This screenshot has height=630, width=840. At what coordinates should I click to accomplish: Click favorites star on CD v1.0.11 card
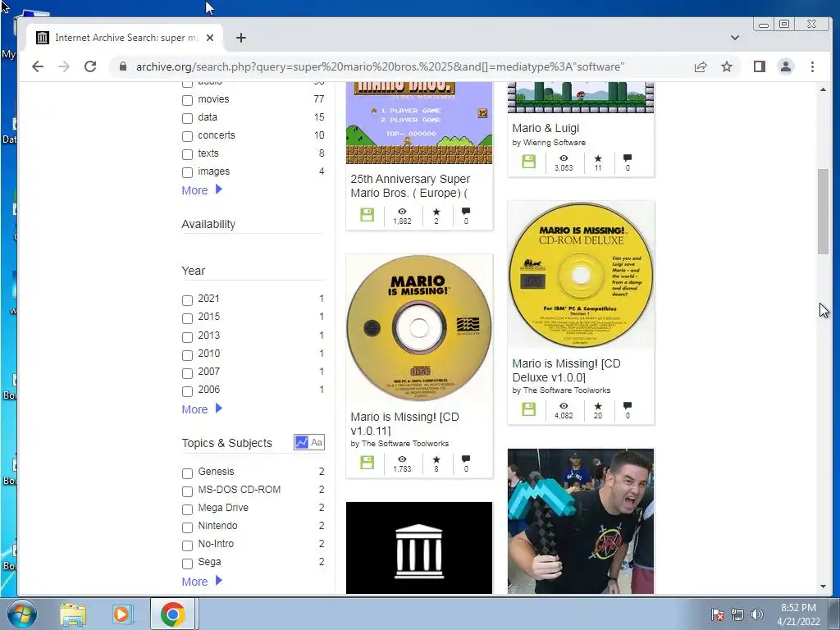pos(436,459)
